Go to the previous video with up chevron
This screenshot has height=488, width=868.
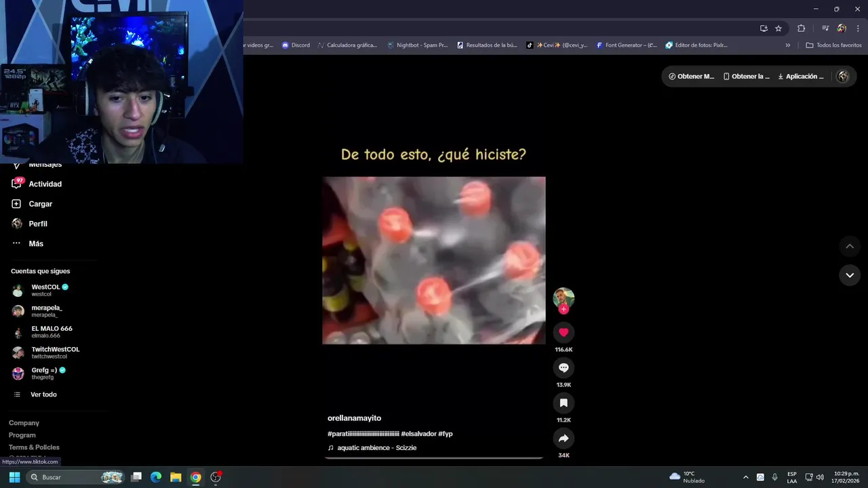click(x=850, y=246)
